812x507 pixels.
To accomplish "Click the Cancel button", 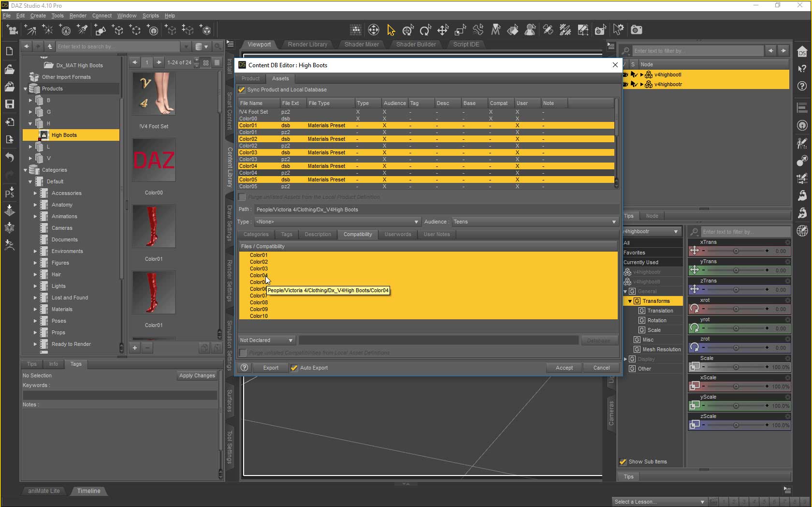I will pyautogui.click(x=601, y=368).
